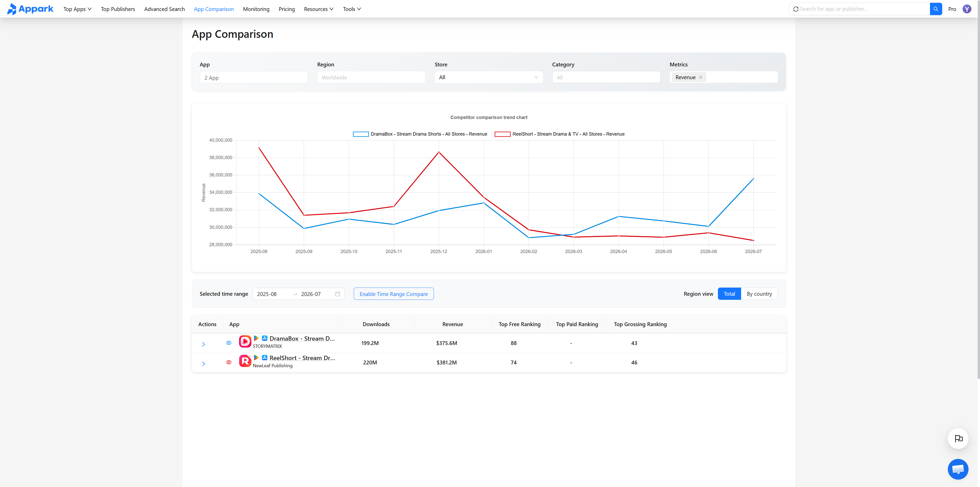Click the Top Free Ranking column header
Image resolution: width=980 pixels, height=487 pixels.
520,324
